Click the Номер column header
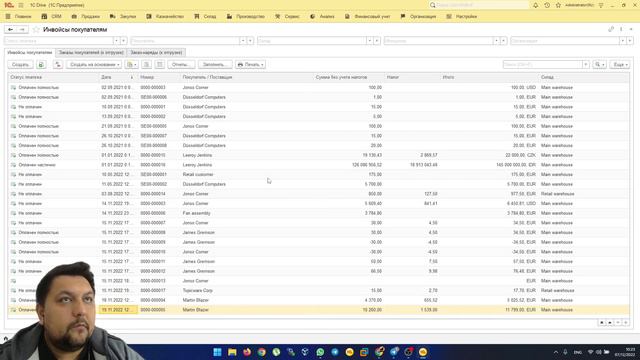Image resolution: width=640 pixels, height=360 pixels. 158,77
